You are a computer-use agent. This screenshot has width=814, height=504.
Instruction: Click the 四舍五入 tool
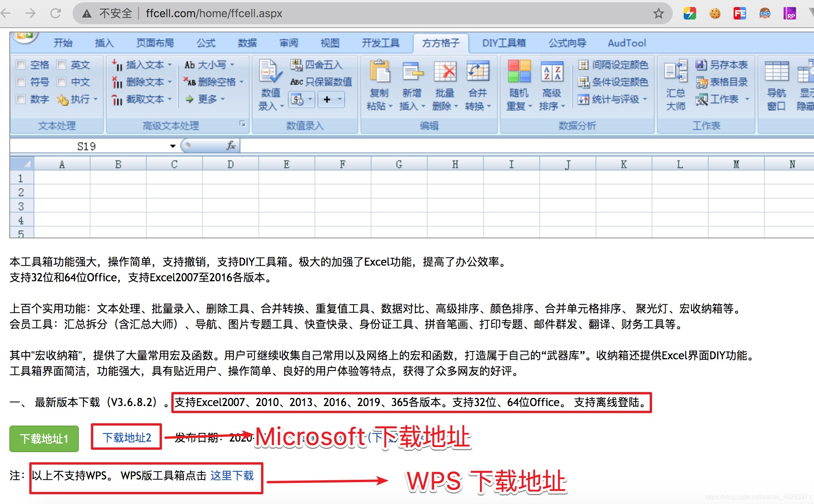click(316, 65)
